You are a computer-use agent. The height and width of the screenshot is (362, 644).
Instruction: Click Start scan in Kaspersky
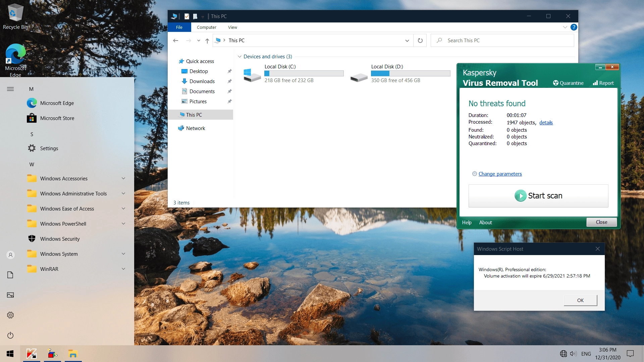pos(538,196)
